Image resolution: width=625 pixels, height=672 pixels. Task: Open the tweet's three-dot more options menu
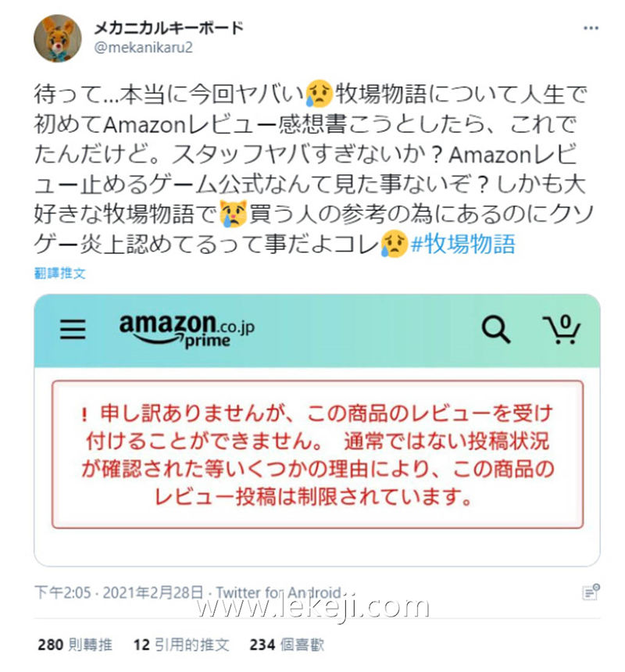pos(591,28)
